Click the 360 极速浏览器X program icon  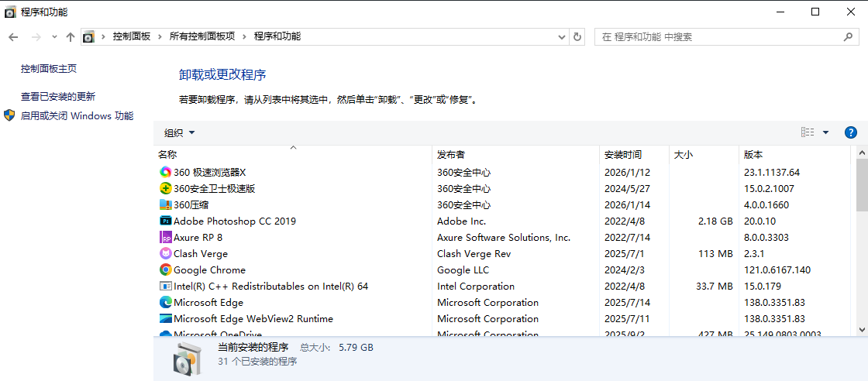[165, 172]
